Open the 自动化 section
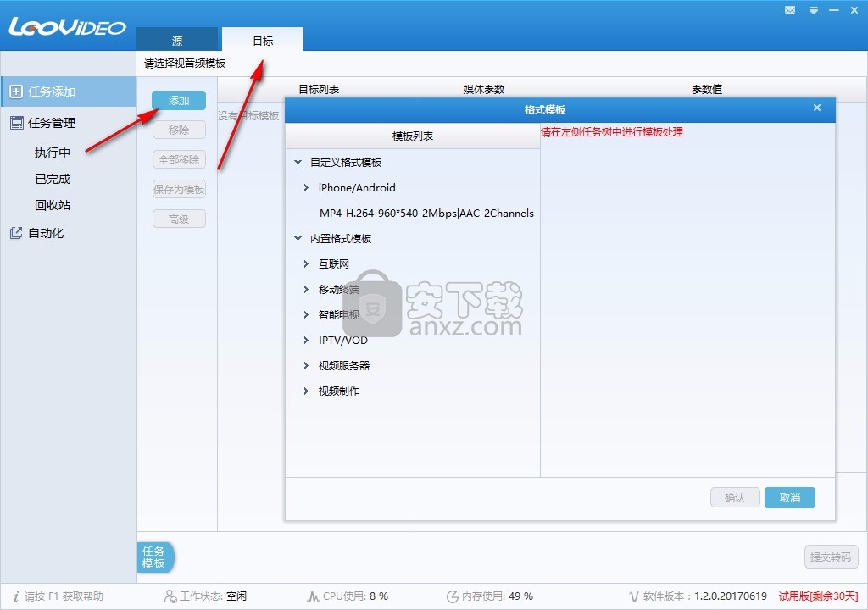This screenshot has width=868, height=610. [x=46, y=233]
